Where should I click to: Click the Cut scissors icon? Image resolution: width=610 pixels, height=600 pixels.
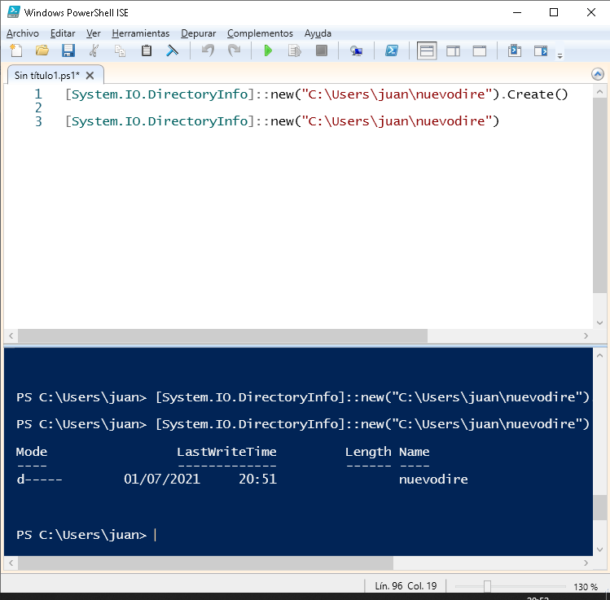94,51
